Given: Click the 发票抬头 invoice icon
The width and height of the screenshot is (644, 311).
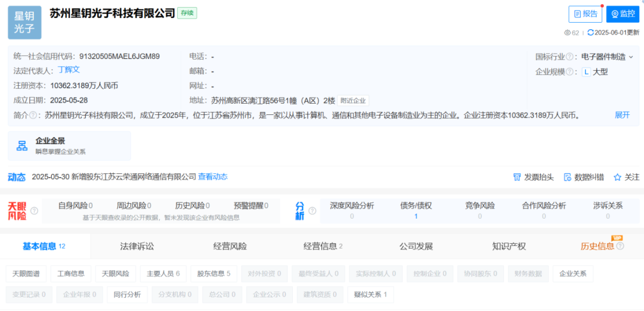Looking at the screenshot, I should pyautogui.click(x=517, y=177).
